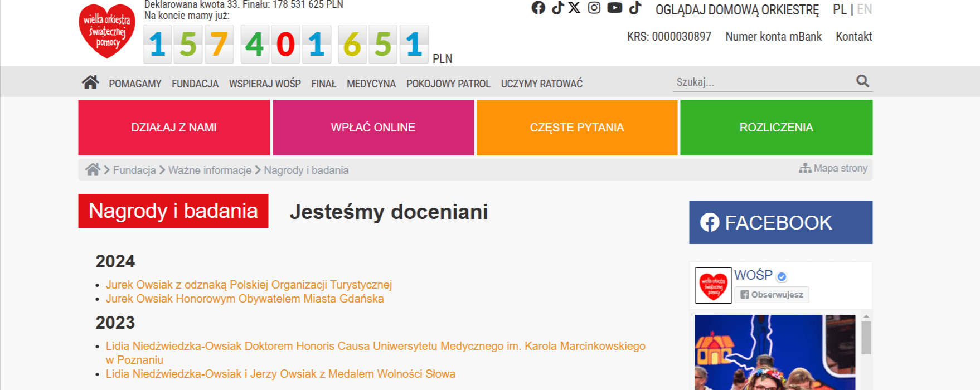The image size is (980, 390).
Task: Open the FUNDACJA menu
Action: tap(195, 84)
